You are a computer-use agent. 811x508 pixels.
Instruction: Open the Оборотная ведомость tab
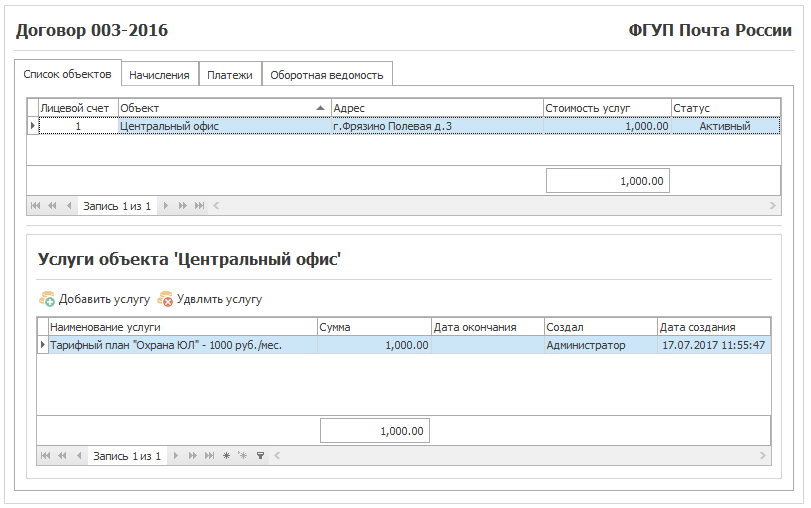[x=327, y=75]
